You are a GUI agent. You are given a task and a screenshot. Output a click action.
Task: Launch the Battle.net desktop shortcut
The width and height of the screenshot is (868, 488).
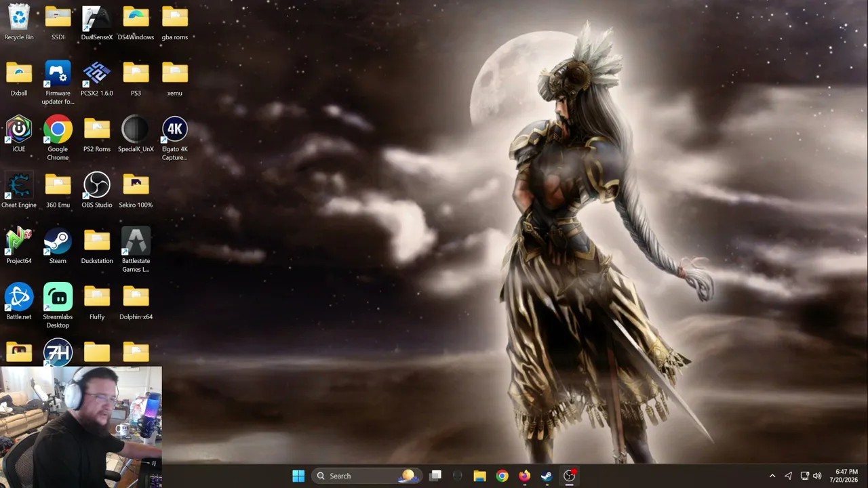click(x=19, y=302)
